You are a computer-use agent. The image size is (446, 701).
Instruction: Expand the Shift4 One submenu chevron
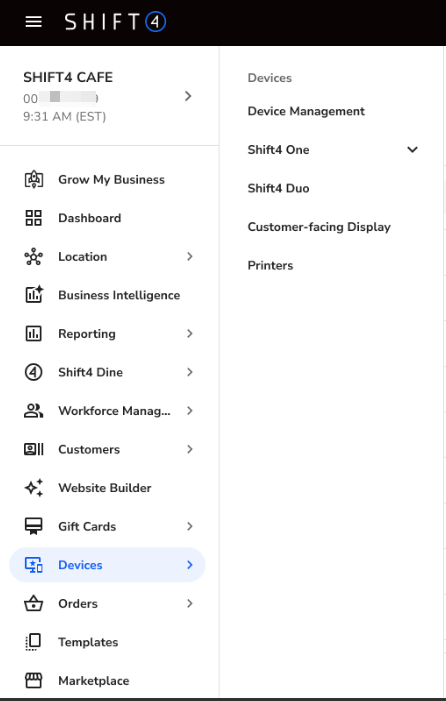(412, 149)
